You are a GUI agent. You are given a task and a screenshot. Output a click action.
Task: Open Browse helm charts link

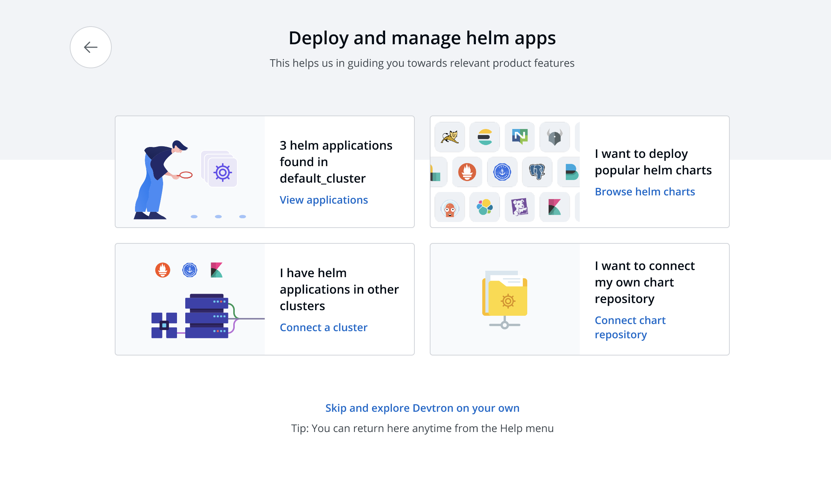tap(645, 192)
